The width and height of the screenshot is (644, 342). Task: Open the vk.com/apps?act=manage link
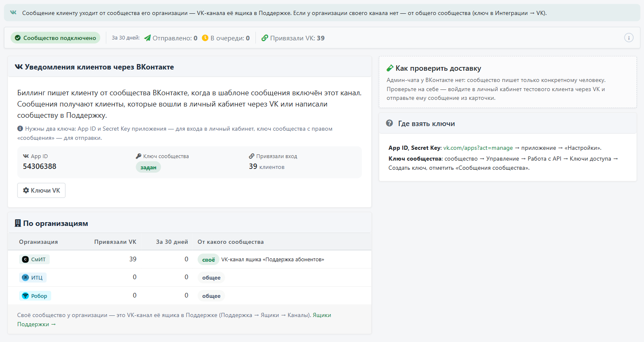click(x=478, y=148)
